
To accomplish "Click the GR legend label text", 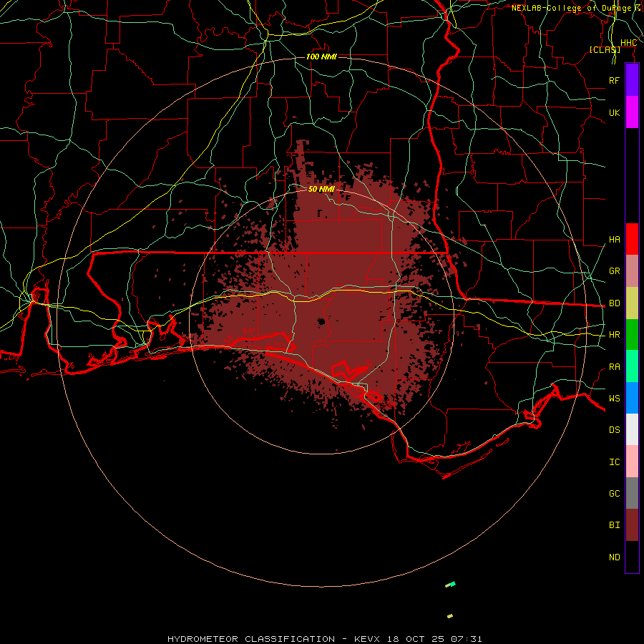I will tap(614, 271).
